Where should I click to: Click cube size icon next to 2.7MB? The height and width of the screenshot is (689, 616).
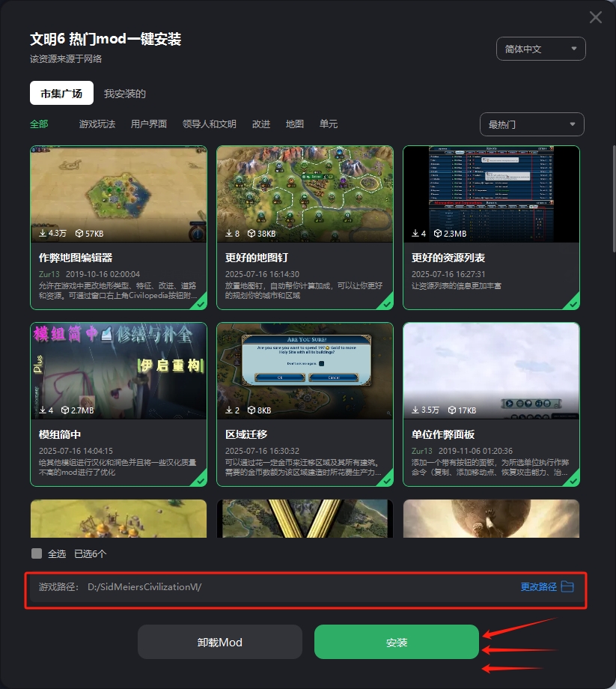click(x=65, y=410)
